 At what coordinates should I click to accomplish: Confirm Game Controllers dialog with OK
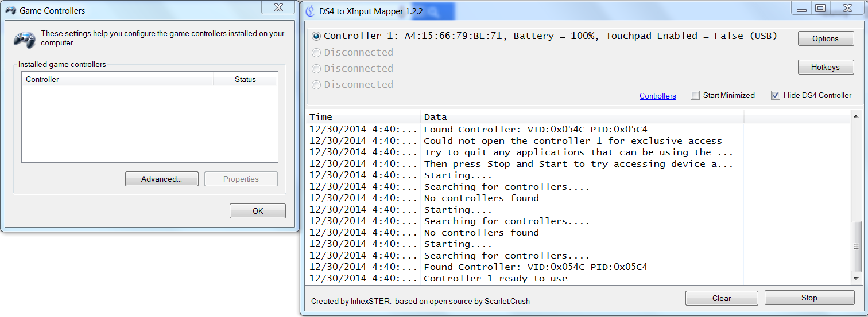click(258, 211)
